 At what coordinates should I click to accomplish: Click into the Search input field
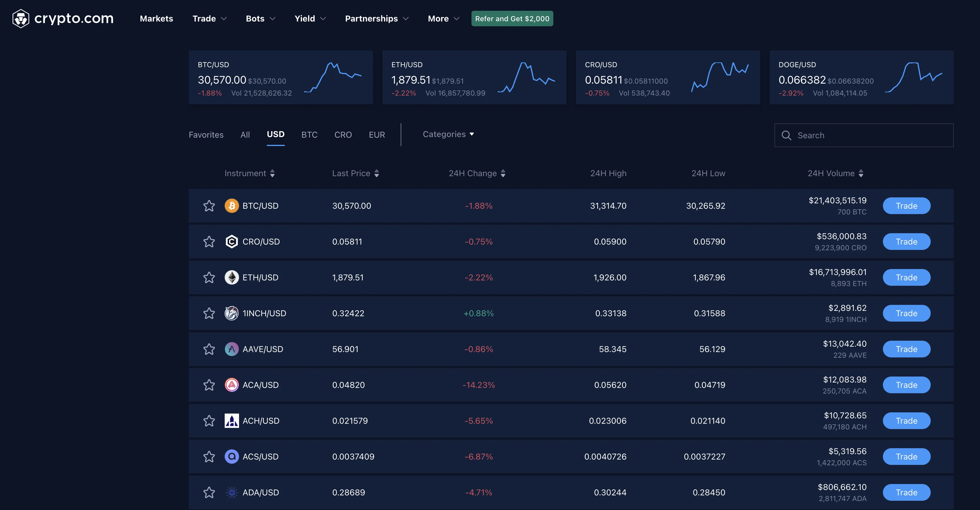click(x=863, y=135)
